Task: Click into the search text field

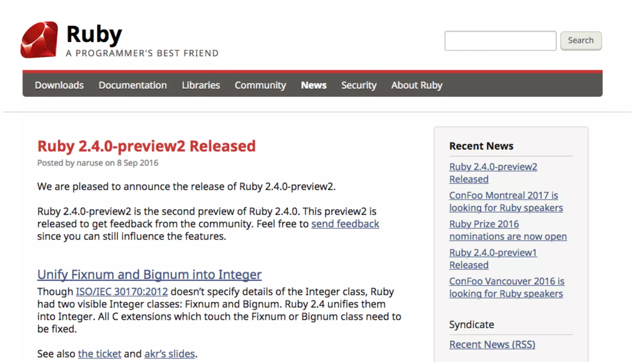Action: coord(500,41)
